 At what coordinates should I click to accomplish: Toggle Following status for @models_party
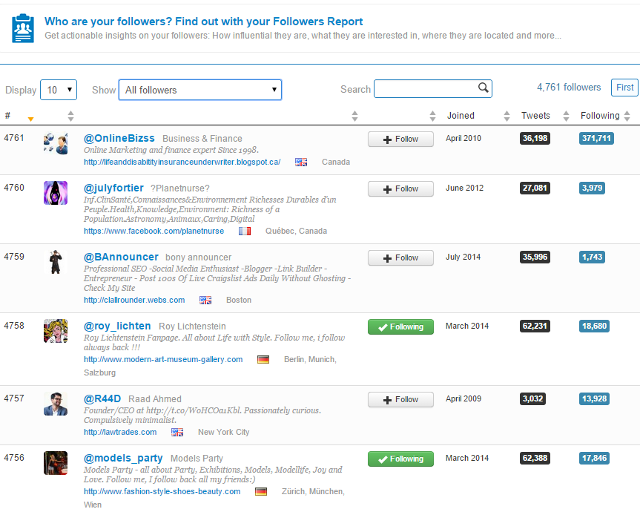(x=401, y=459)
